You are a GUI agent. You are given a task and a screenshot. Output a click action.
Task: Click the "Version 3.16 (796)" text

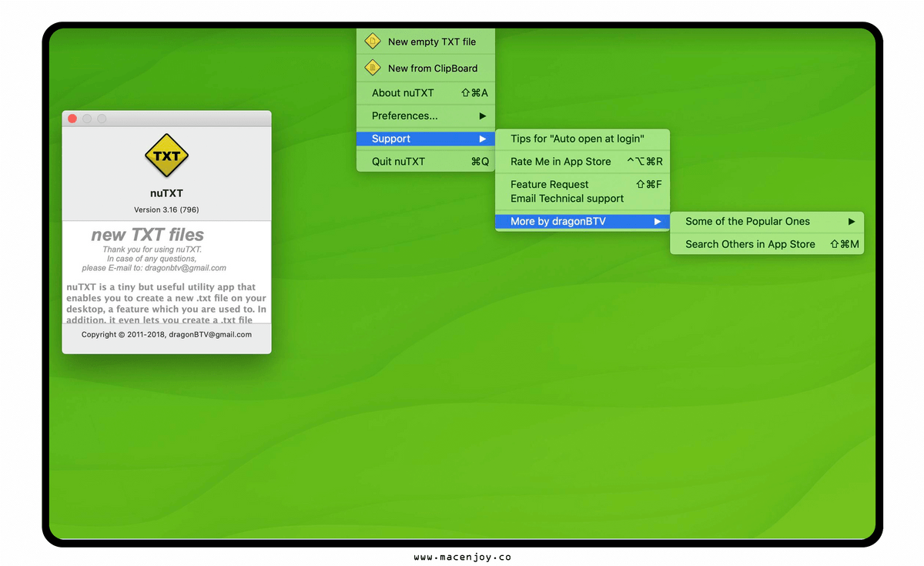pos(166,209)
